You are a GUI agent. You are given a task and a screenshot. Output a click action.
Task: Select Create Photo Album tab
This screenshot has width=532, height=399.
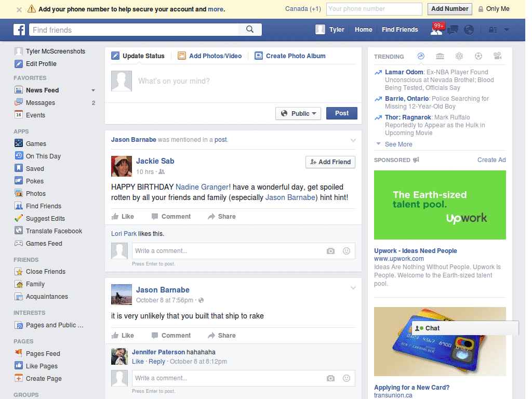point(290,56)
